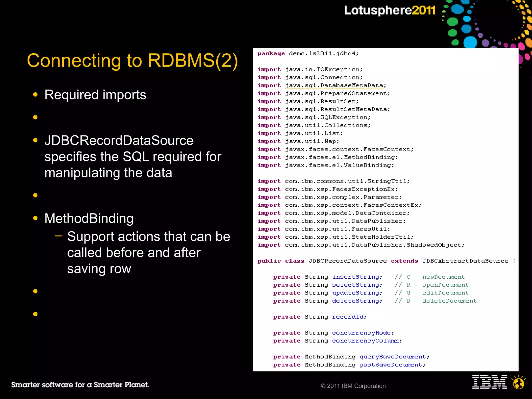Click the smarter planet globe icon
Image resolution: width=532 pixels, height=399 pixels.
click(518, 382)
